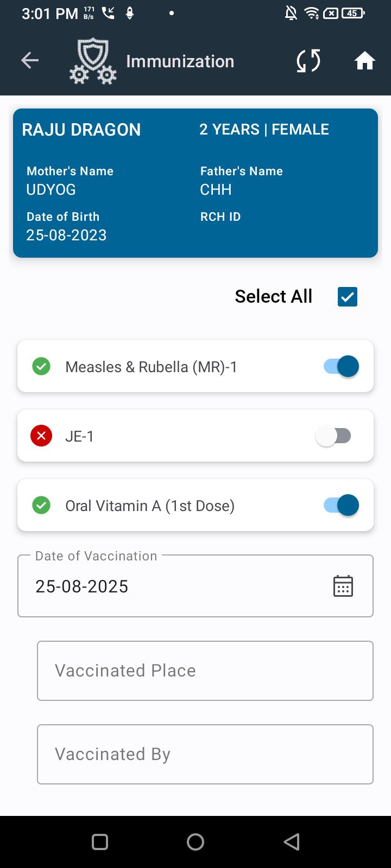
Task: Open the Vaccinated Place field
Action: point(205,671)
